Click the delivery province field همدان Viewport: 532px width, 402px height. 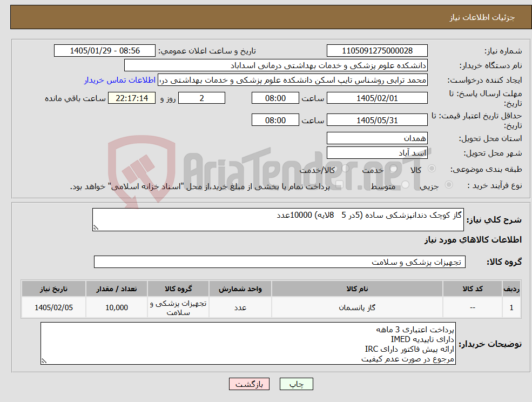(x=377, y=138)
